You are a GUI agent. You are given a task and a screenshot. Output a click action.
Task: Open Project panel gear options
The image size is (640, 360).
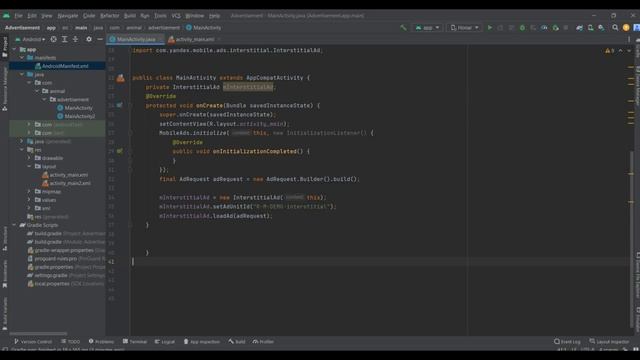click(x=89, y=39)
